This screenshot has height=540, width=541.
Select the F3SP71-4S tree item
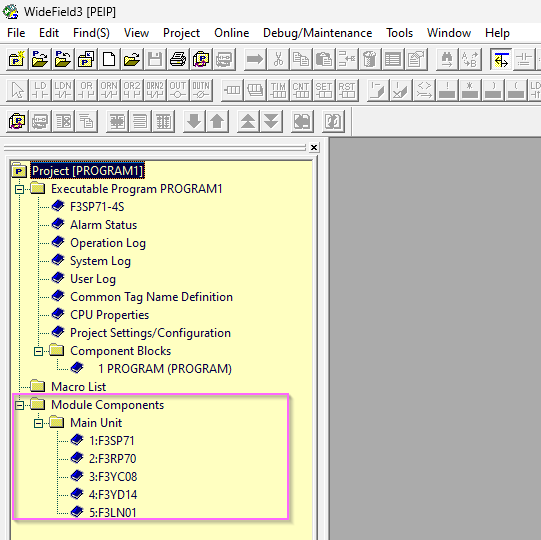97,207
